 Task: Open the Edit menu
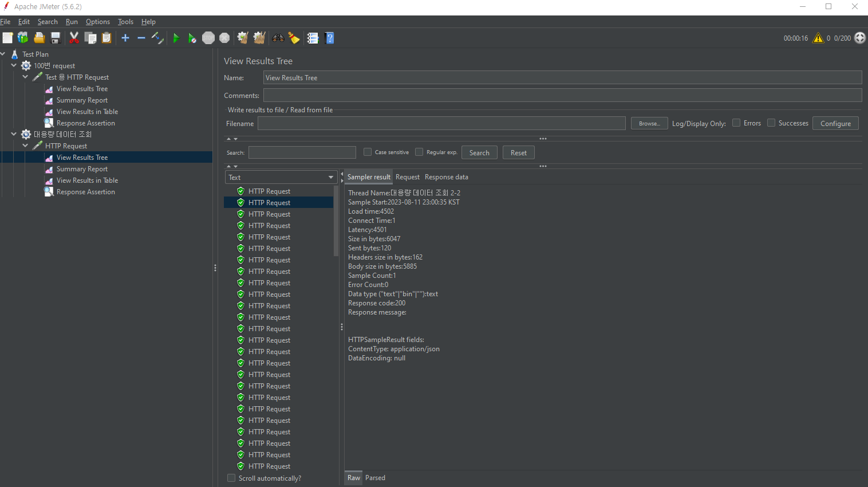(x=24, y=22)
